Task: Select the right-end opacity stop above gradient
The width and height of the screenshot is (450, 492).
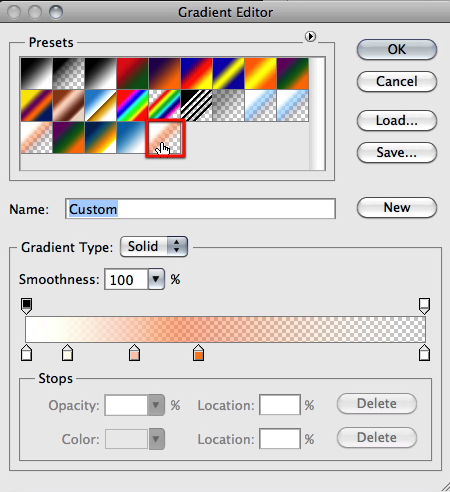Action: click(424, 306)
